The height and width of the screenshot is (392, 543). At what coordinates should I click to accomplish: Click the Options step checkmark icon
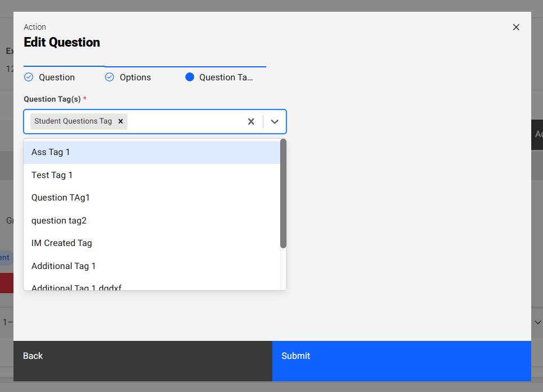[x=109, y=78]
